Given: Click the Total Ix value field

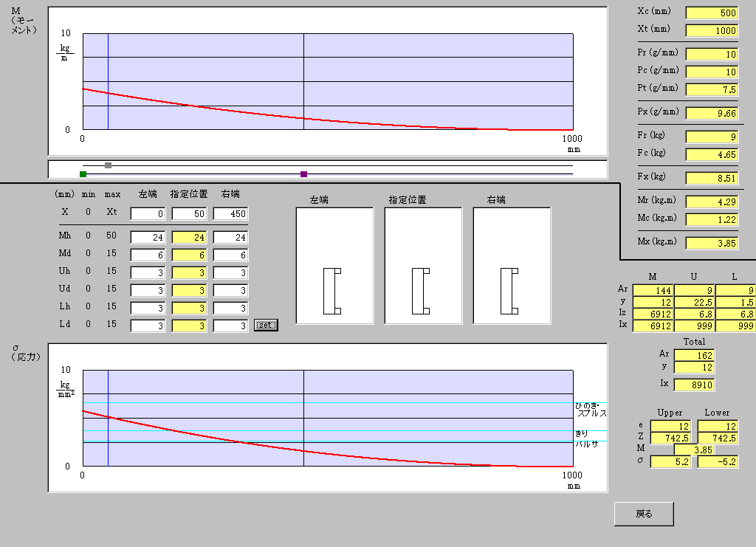Looking at the screenshot, I should click(694, 385).
